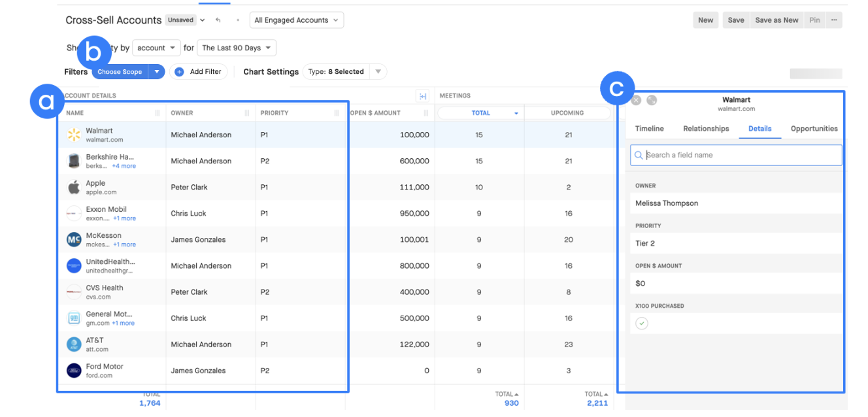Viewport: 868px width, 417px height.
Task: Open the chevron next to Unsaved
Action: tap(203, 20)
